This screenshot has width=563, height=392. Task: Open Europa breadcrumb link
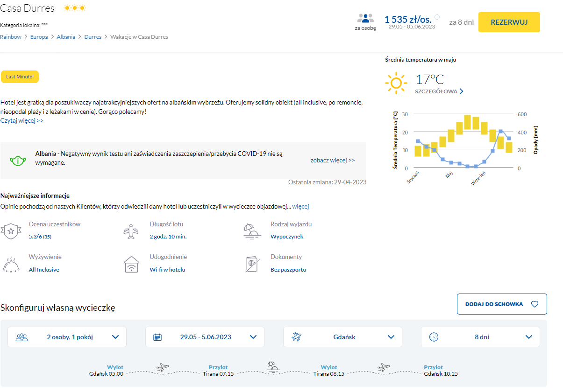point(39,37)
